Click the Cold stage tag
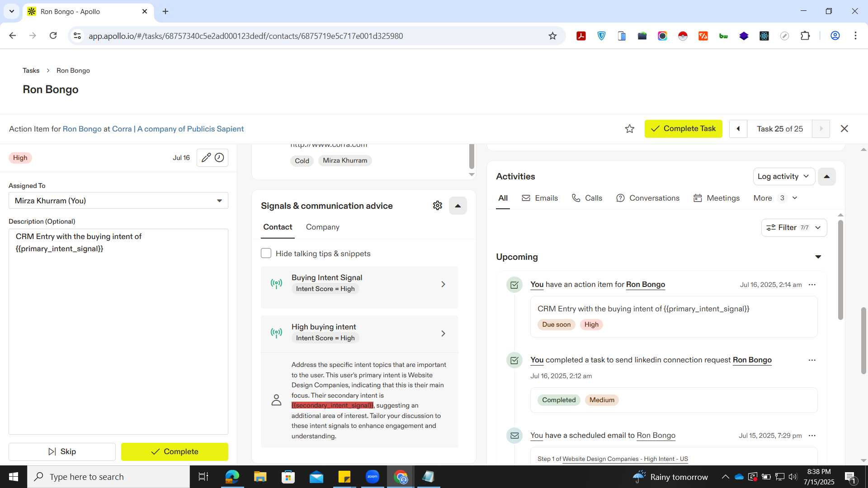Image resolution: width=868 pixels, height=488 pixels. 302,161
